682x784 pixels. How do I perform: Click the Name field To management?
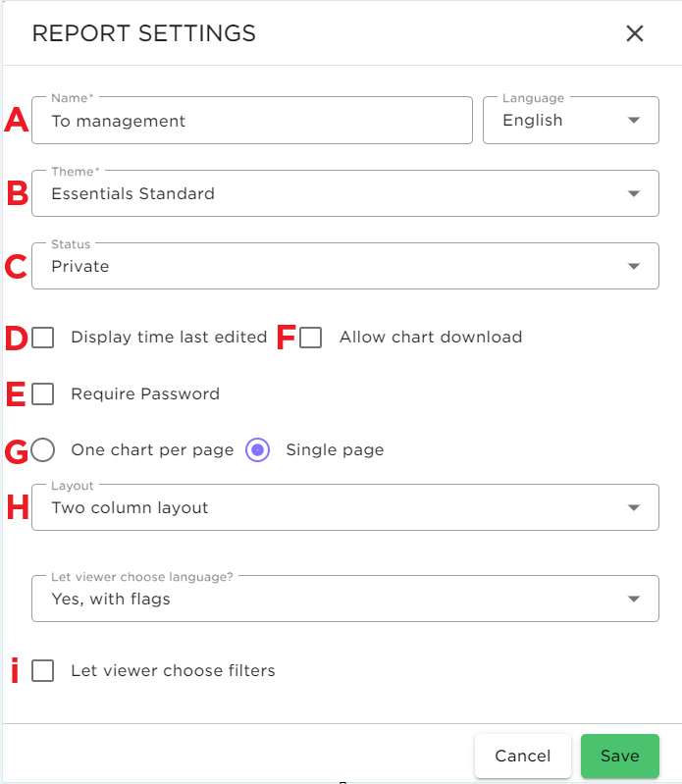(252, 121)
